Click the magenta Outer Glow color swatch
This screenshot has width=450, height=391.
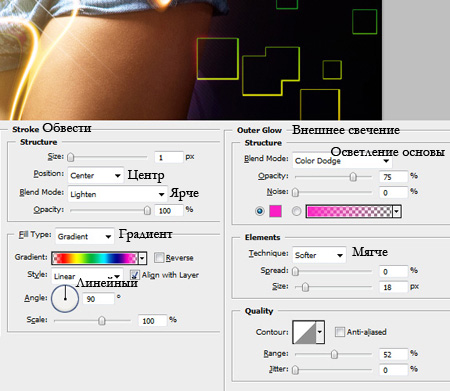coord(275,211)
